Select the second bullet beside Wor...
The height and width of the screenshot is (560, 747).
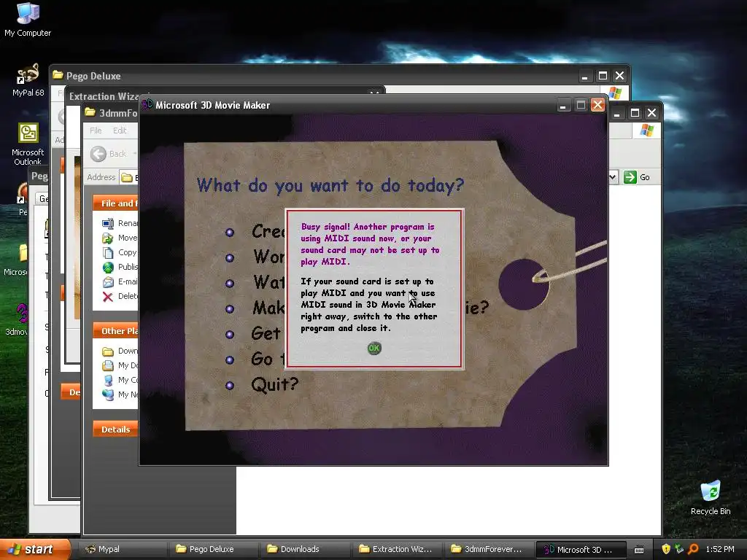(230, 257)
